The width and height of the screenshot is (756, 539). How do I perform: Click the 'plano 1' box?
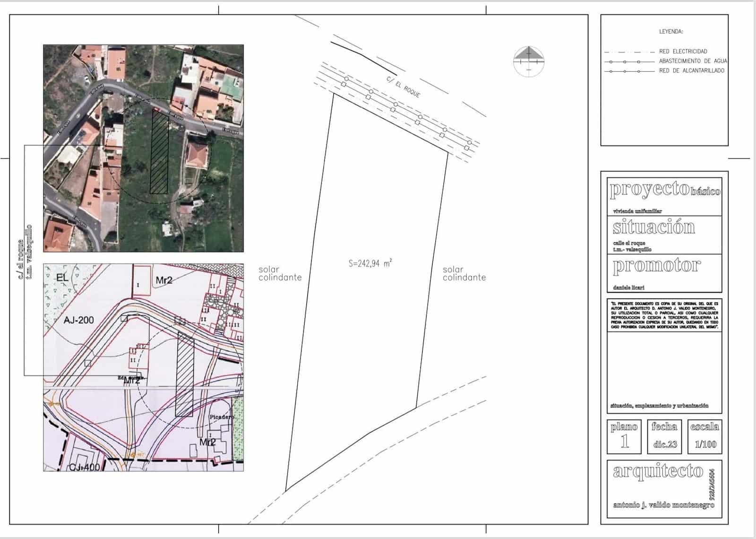(x=624, y=436)
